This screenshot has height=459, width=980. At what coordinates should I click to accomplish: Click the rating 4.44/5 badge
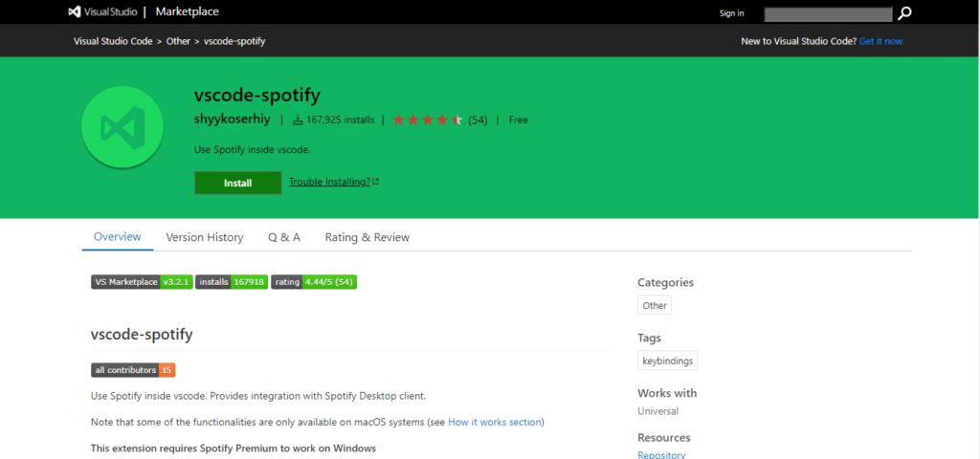(x=314, y=282)
